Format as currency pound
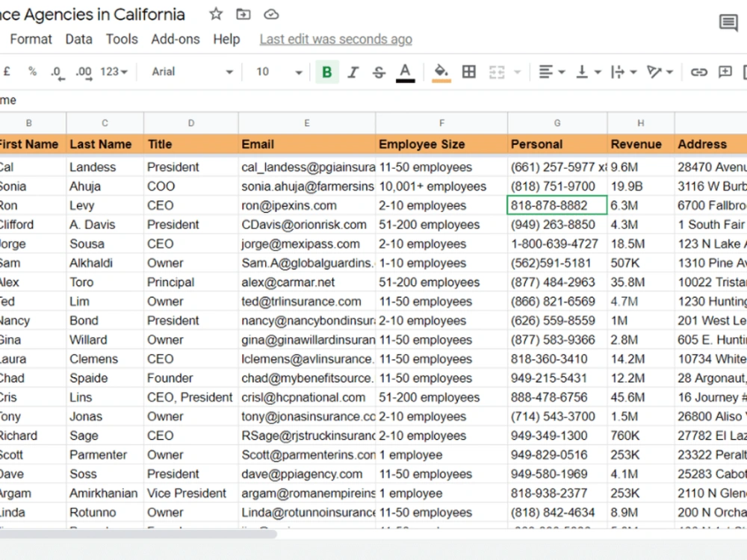 7,72
